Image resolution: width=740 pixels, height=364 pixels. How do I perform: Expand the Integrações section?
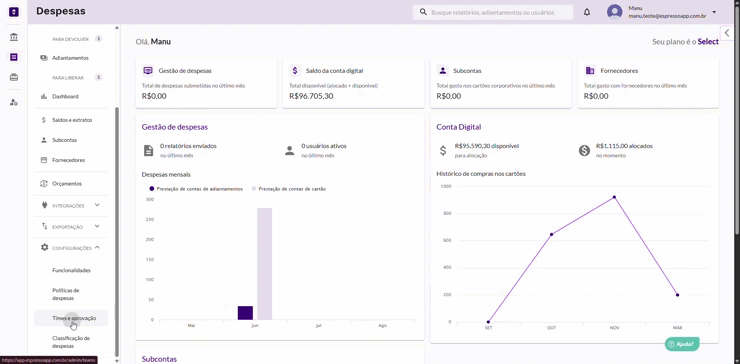(71, 205)
